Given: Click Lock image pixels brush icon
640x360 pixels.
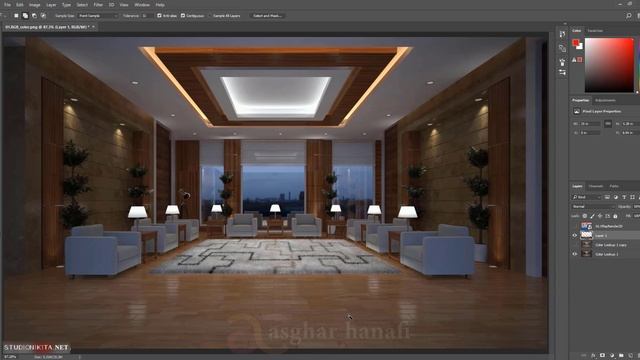Looking at the screenshot, I should coord(592,216).
